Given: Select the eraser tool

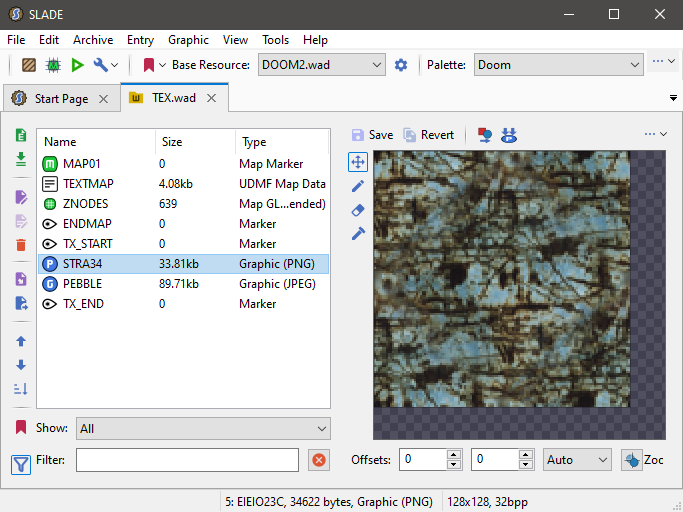Looking at the screenshot, I should pos(358,210).
